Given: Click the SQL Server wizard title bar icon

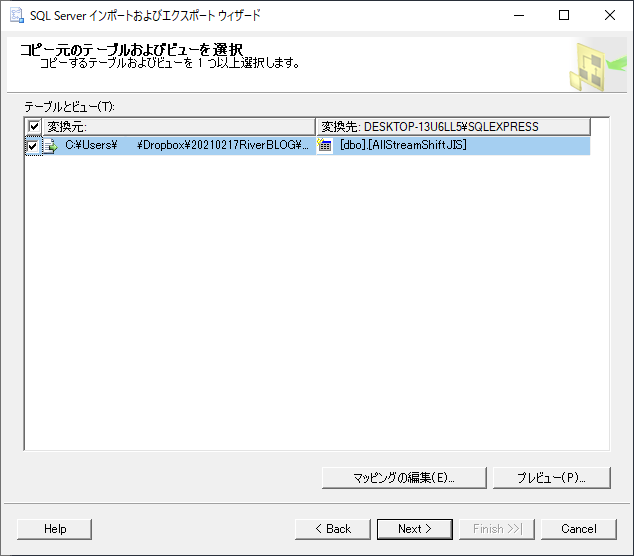Looking at the screenshot, I should point(16,15).
